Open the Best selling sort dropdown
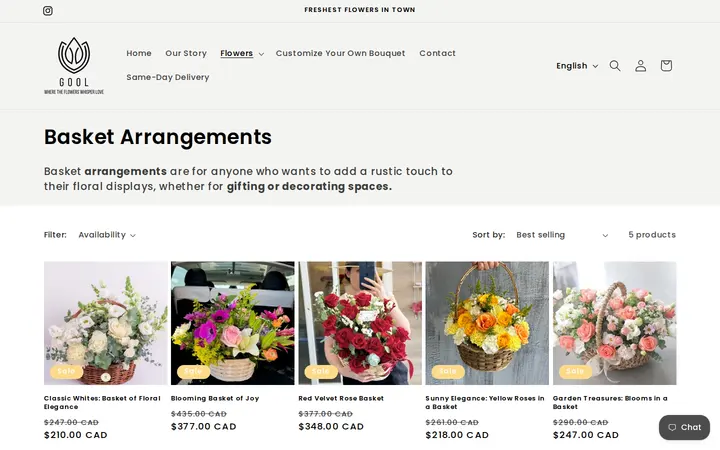This screenshot has height=450, width=720. tap(562, 235)
